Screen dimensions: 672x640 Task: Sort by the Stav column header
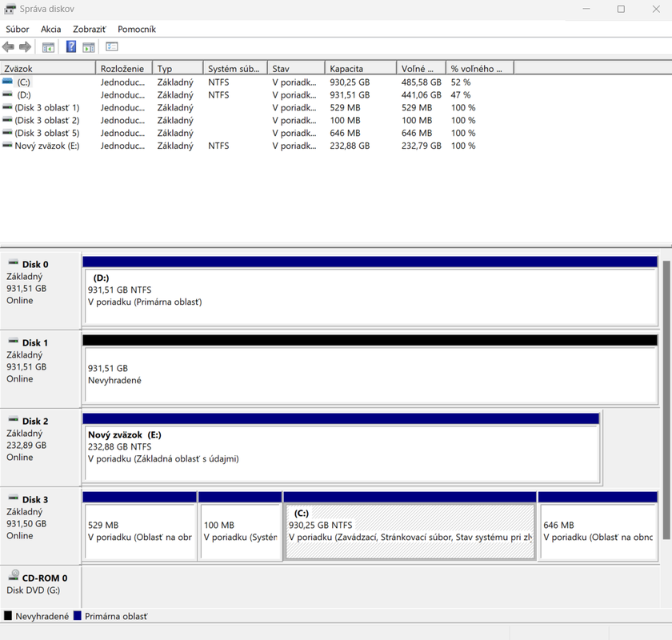pyautogui.click(x=296, y=68)
